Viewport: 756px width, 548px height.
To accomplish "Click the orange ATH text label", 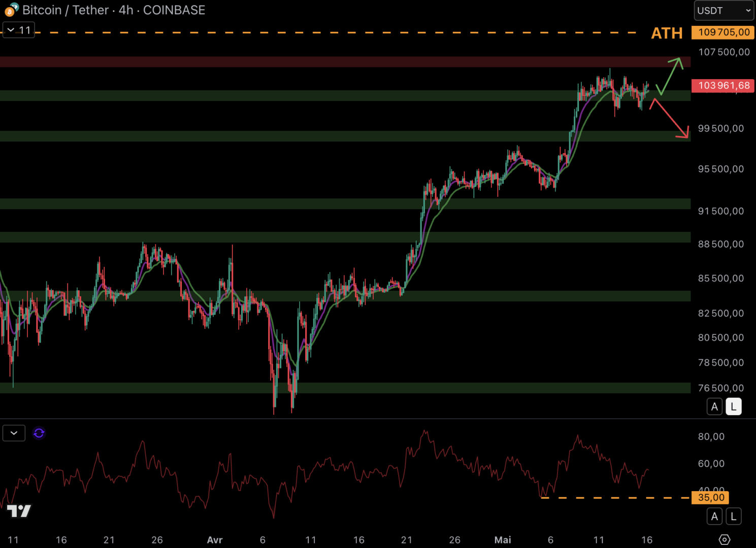I will (667, 33).
